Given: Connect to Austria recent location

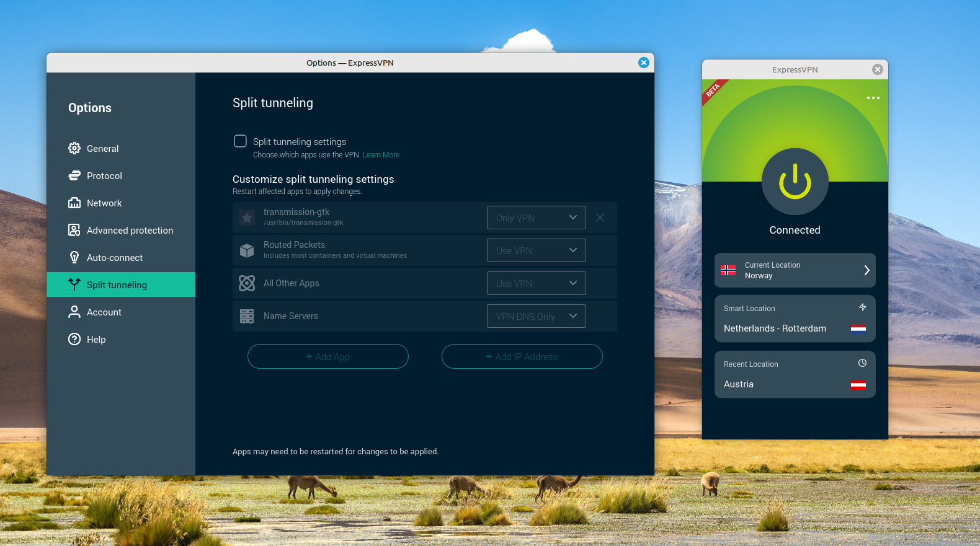Looking at the screenshot, I should (x=795, y=374).
